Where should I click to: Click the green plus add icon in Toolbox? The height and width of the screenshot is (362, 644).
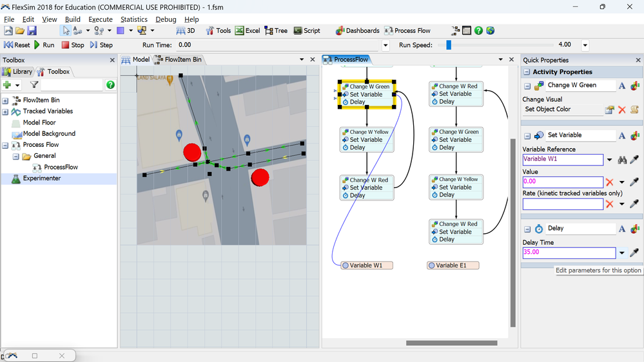(7, 85)
